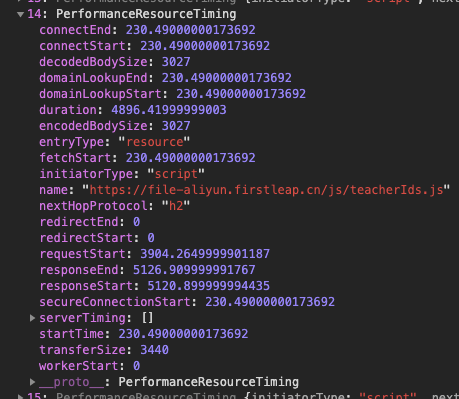459x399 pixels.
Task: Collapse entry 14 PerformanceResourceTiming
Action: [x=20, y=15]
